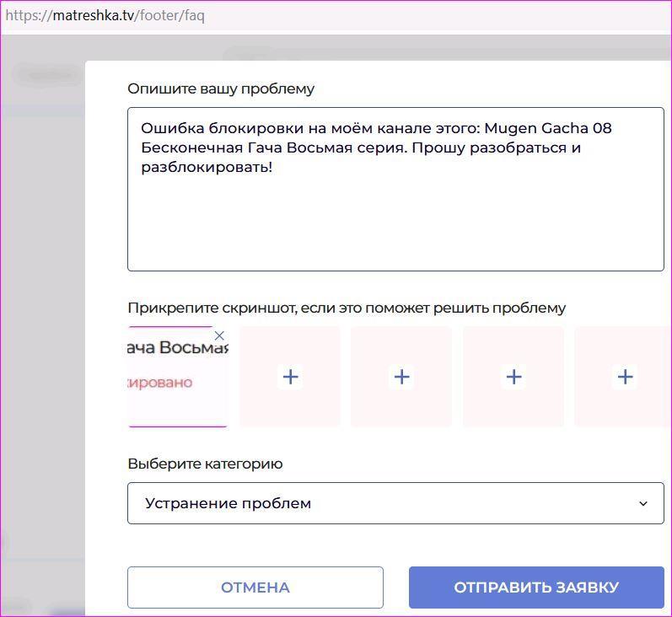Click the plus in the rightmost, partly cut-off slot
The width and height of the screenshot is (672, 617).
click(625, 377)
